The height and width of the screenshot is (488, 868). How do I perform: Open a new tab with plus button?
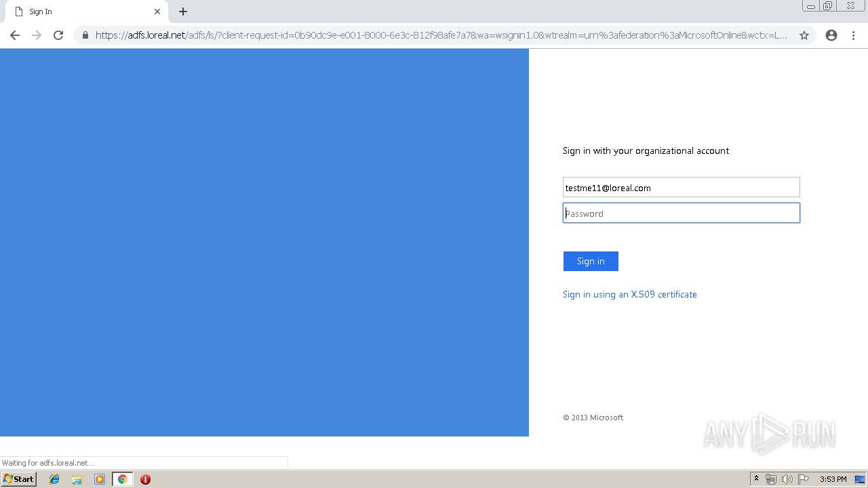coord(183,12)
